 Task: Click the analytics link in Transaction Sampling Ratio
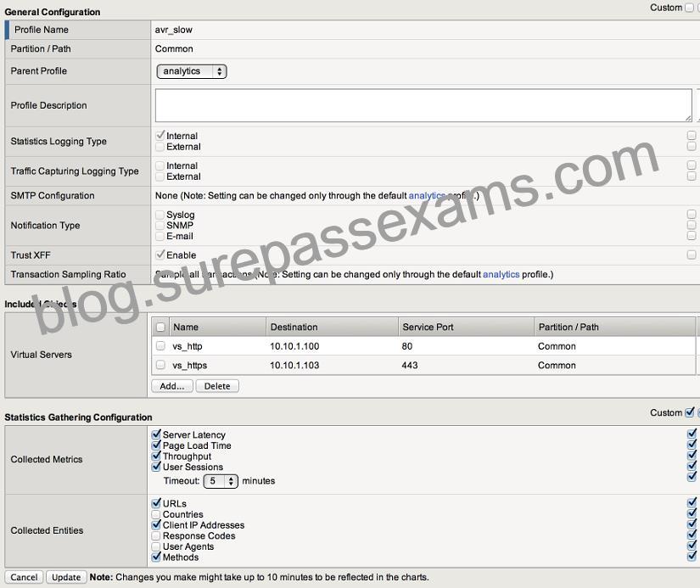501,274
